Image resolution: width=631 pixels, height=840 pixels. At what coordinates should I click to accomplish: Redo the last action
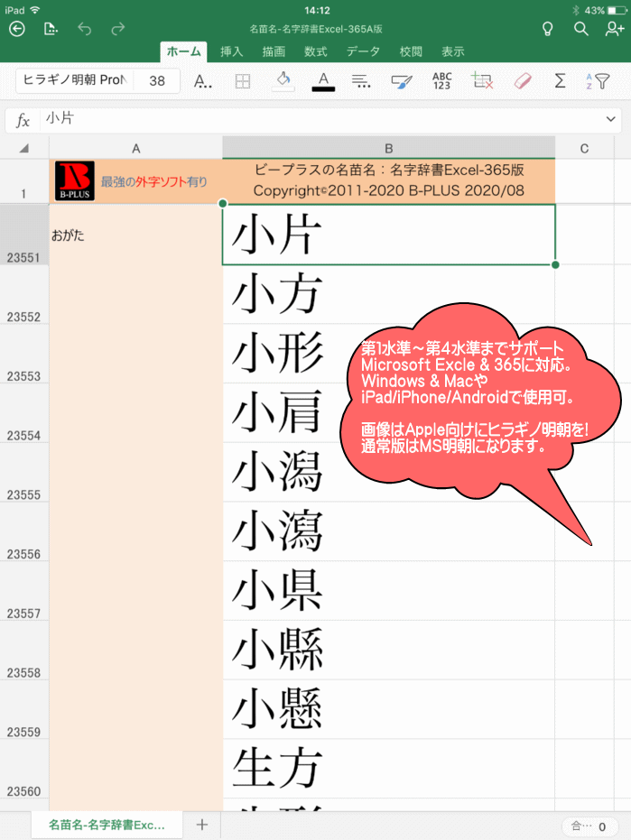[x=118, y=29]
